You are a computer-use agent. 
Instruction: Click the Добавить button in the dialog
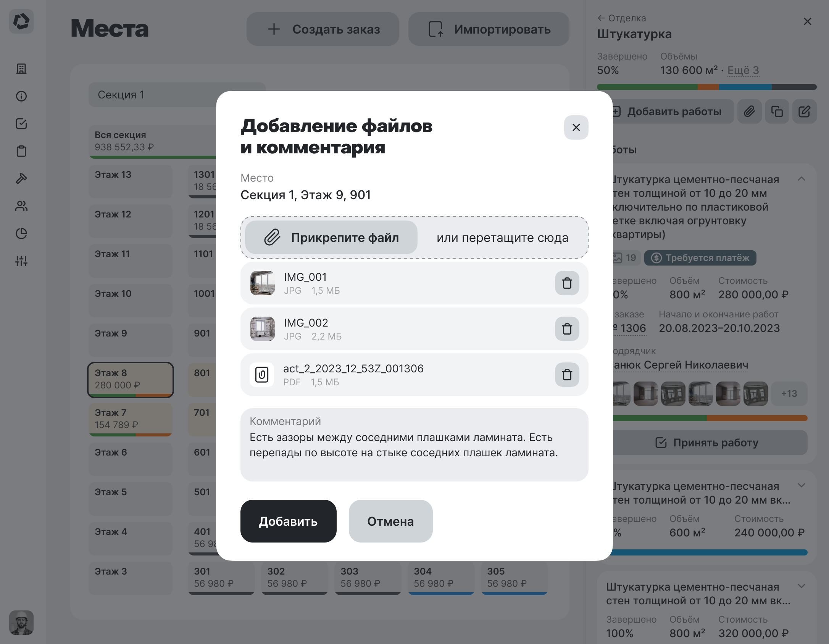tap(288, 521)
